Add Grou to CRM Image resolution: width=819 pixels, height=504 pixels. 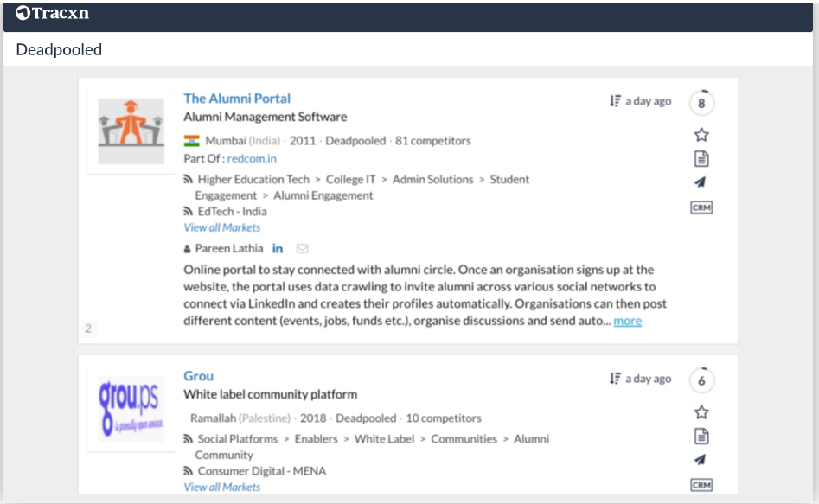point(701,485)
